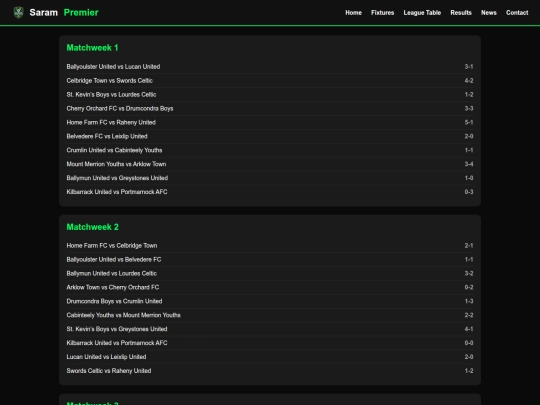Click the 3-4 score for Mount Merrion vs Arklow
The width and height of the screenshot is (540, 405).
click(469, 164)
